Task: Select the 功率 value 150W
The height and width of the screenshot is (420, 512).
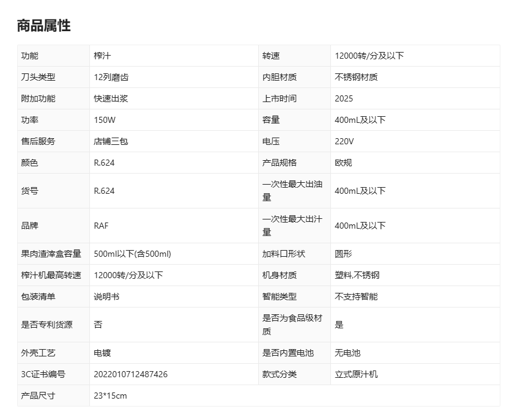Action: click(105, 120)
